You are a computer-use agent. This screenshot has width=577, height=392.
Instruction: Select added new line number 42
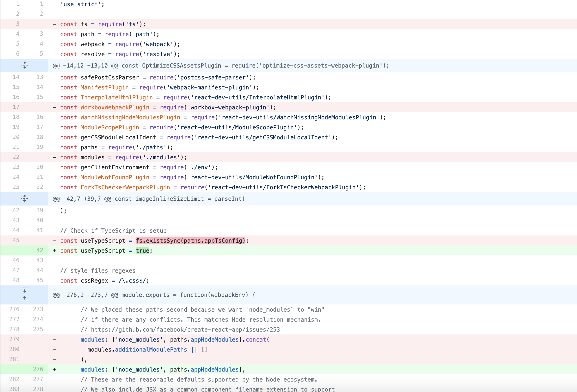(40, 250)
